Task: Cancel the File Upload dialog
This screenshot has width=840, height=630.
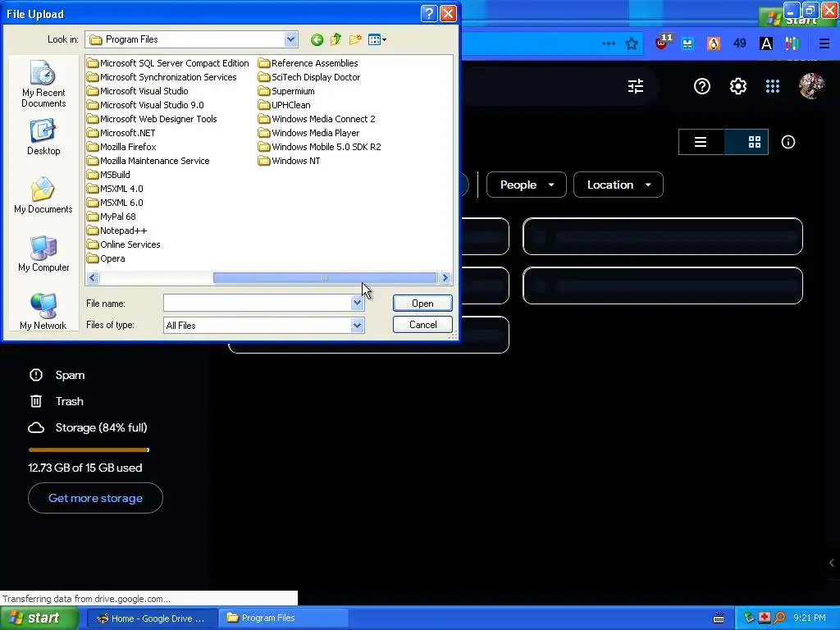Action: click(x=422, y=325)
